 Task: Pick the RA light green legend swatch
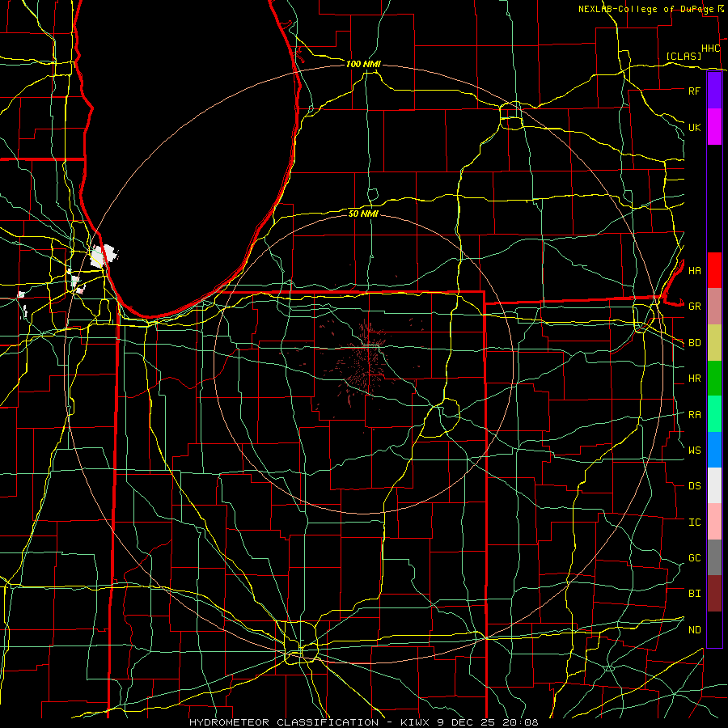714,414
